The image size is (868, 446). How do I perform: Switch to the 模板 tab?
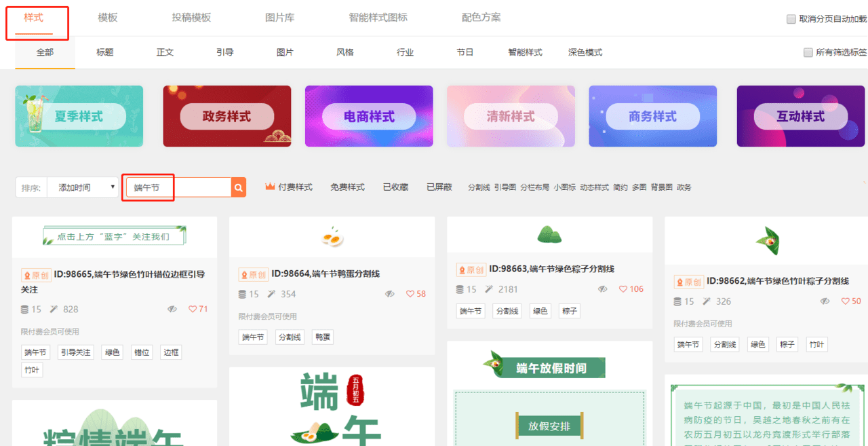(108, 18)
